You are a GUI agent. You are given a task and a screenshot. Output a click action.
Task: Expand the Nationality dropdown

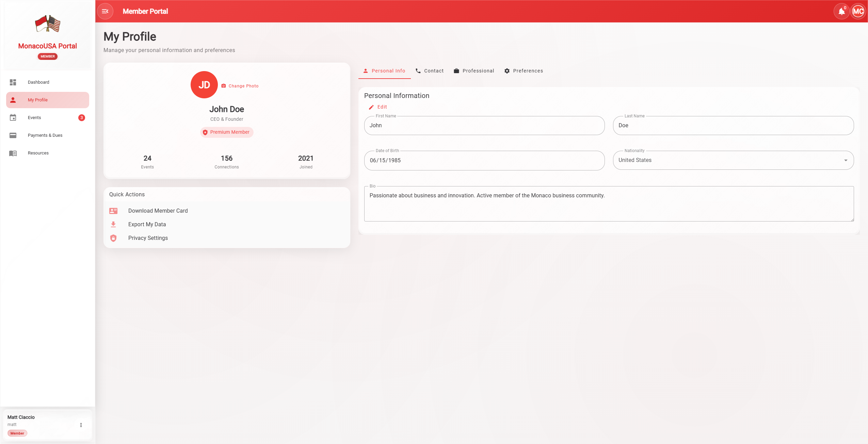pyautogui.click(x=846, y=160)
